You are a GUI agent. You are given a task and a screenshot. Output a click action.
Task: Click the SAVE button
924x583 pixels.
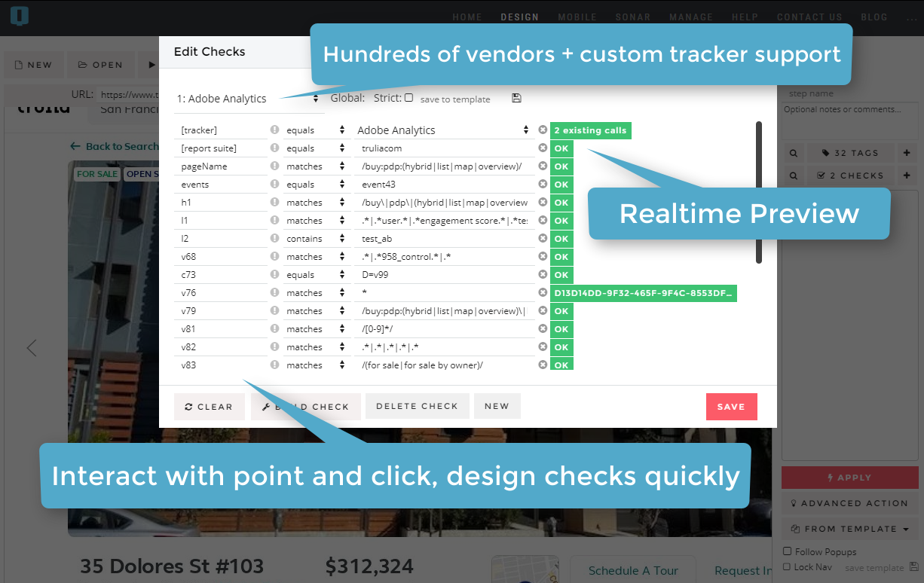[731, 405]
